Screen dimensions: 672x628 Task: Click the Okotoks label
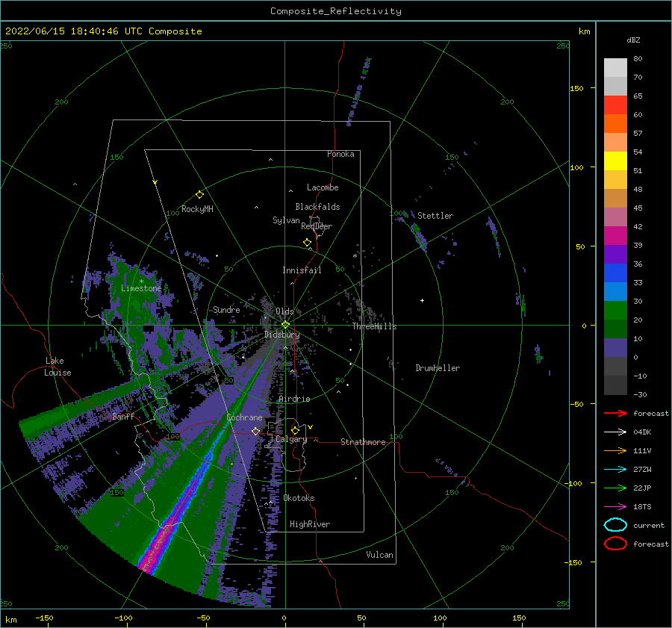tap(299, 498)
